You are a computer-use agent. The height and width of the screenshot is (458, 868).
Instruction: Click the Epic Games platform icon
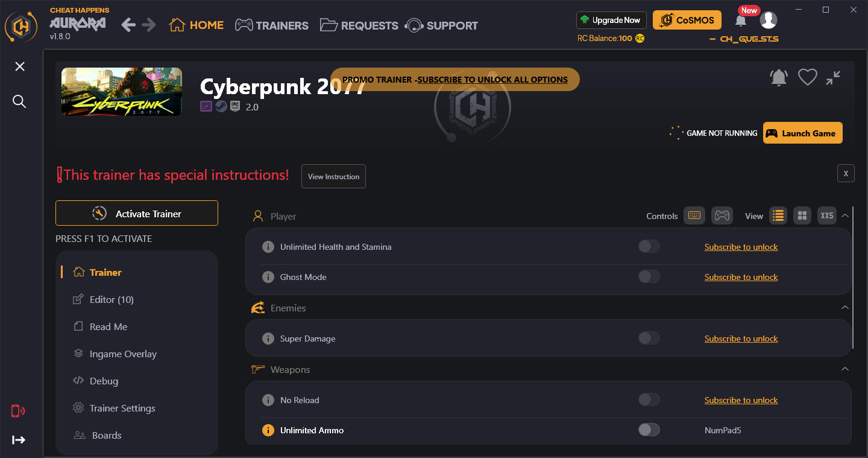236,107
